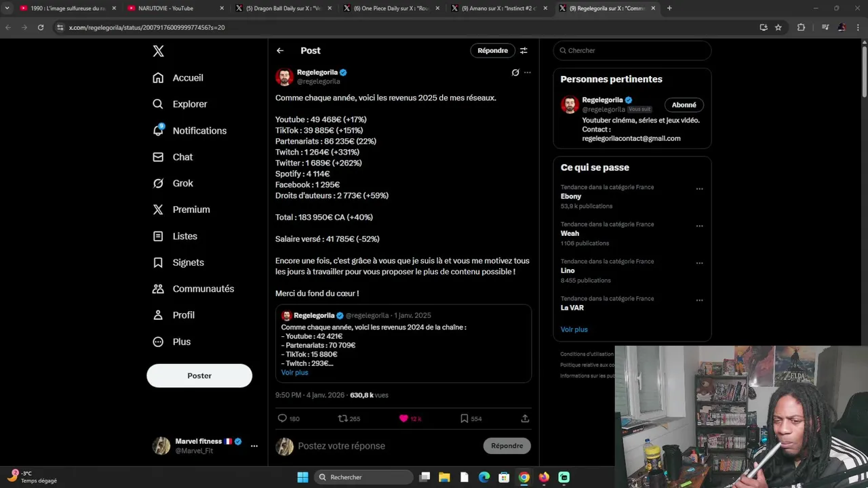Click Voir plus under trends
The width and height of the screenshot is (868, 488).
[574, 329]
